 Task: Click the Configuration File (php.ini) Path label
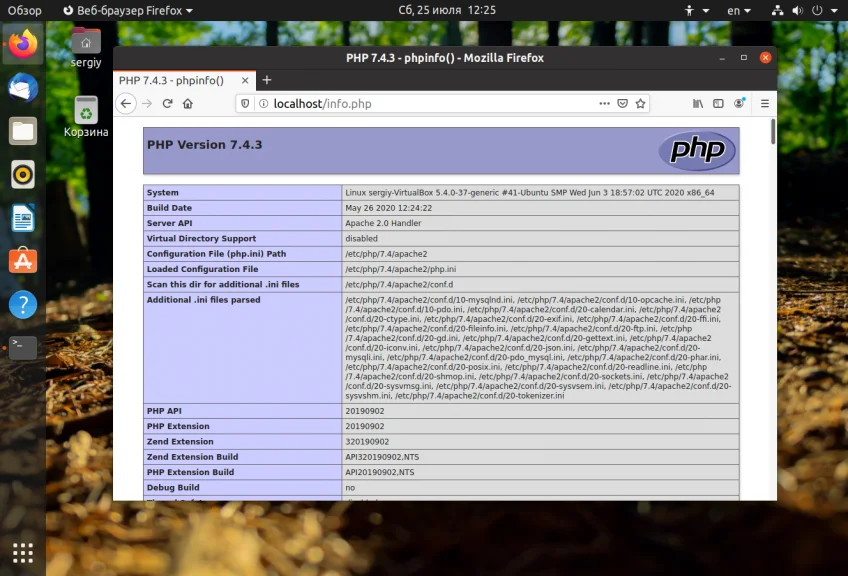[216, 254]
